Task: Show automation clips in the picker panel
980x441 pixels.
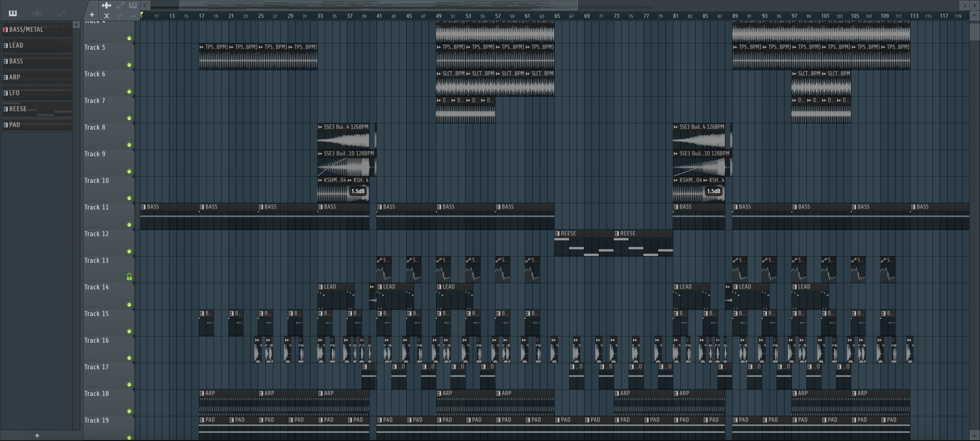Action: [61, 13]
